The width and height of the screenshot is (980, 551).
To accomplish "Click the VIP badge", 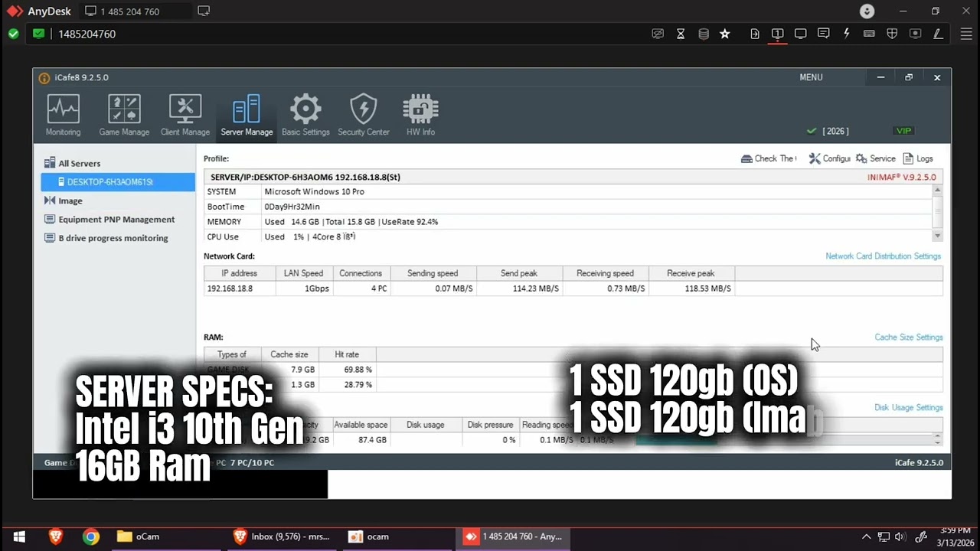I will tap(904, 131).
